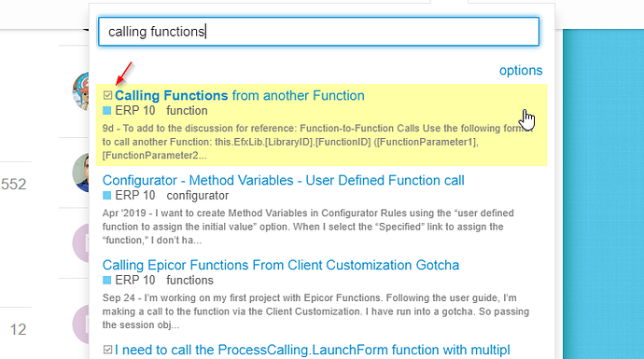This screenshot has height=359, width=644.
Task: Click ERP 10 category badge under Configurator result
Action: click(x=129, y=195)
